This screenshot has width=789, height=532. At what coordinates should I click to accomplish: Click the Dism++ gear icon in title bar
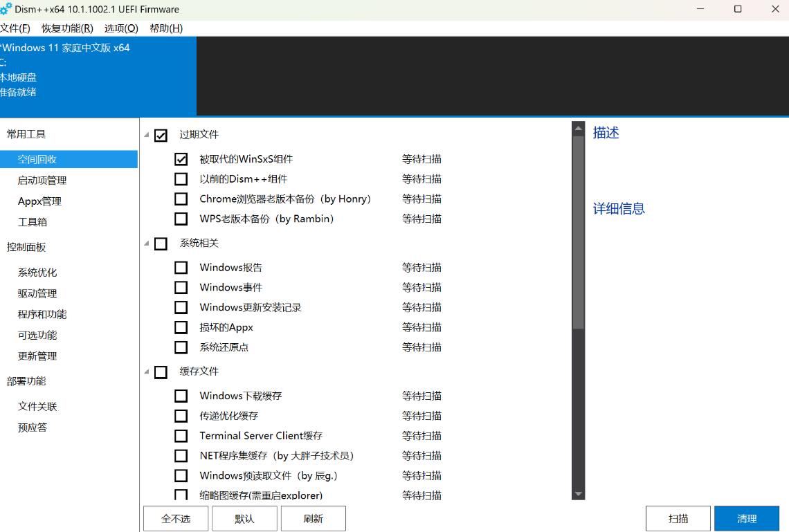click(6, 9)
